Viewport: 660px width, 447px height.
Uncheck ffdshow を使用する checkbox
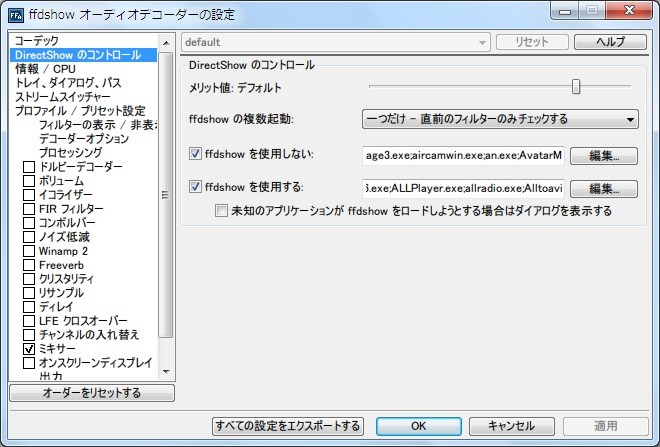(x=195, y=186)
